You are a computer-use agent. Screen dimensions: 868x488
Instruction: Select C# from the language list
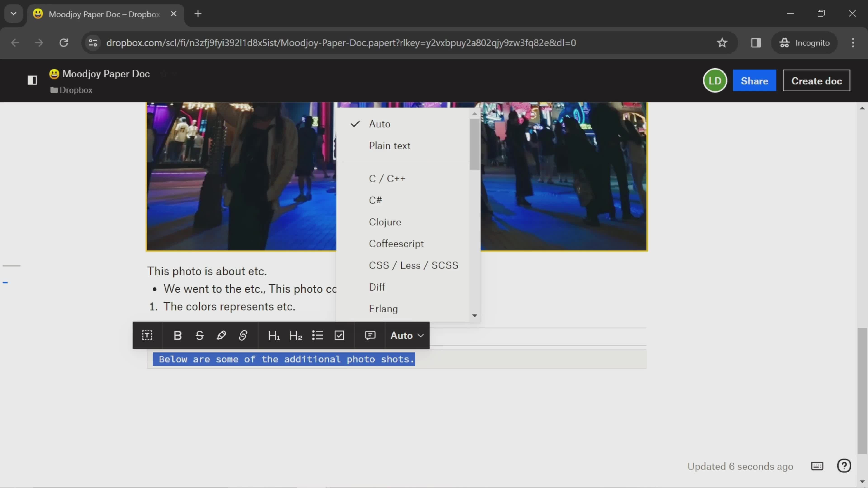(403, 200)
